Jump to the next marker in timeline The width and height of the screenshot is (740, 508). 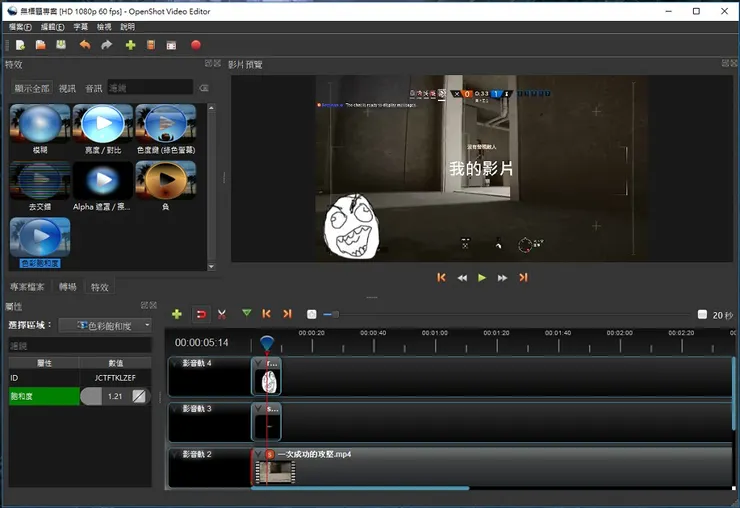[288, 314]
